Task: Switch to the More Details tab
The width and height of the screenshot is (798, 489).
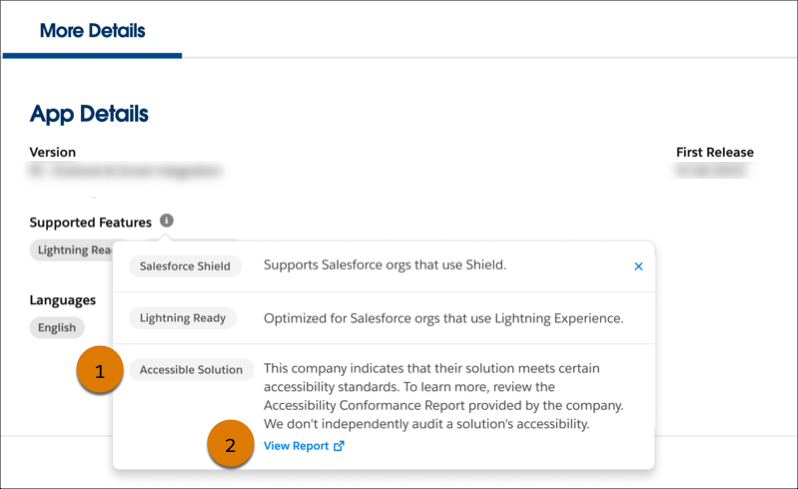Action: (x=92, y=31)
